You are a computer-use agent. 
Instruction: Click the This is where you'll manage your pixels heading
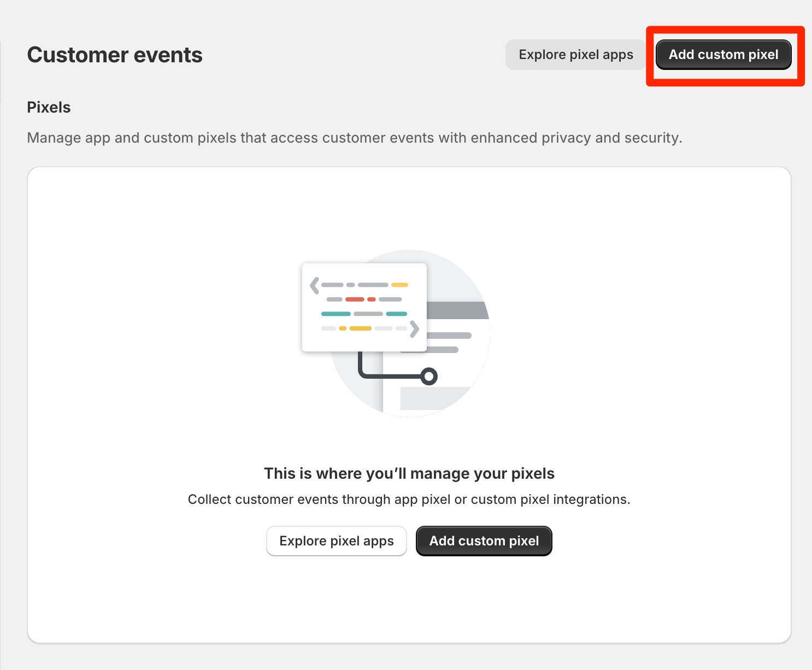pyautogui.click(x=409, y=473)
